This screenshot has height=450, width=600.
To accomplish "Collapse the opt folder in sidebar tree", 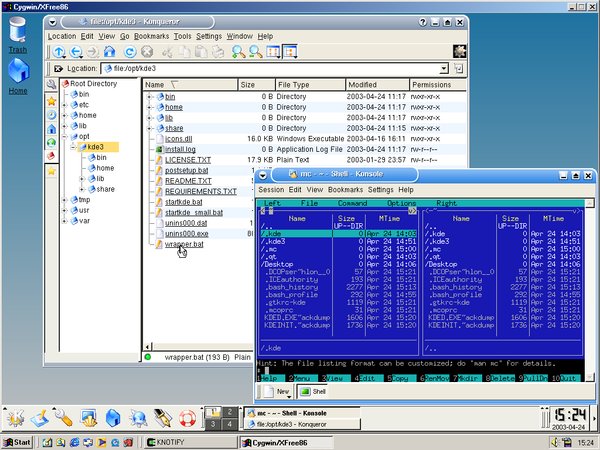I will click(65, 137).
